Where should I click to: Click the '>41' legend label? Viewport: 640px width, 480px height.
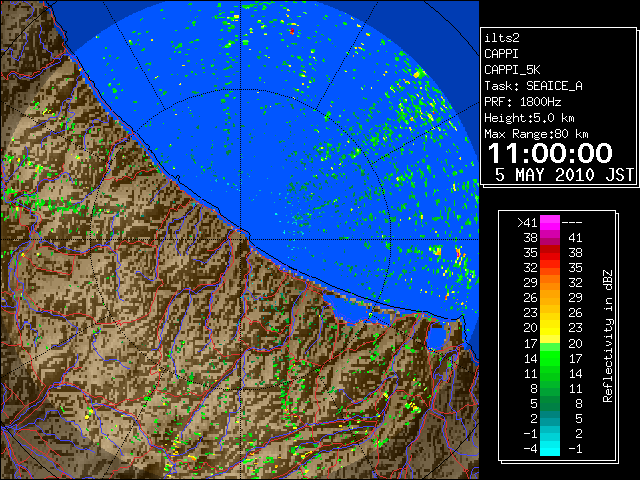(527, 222)
